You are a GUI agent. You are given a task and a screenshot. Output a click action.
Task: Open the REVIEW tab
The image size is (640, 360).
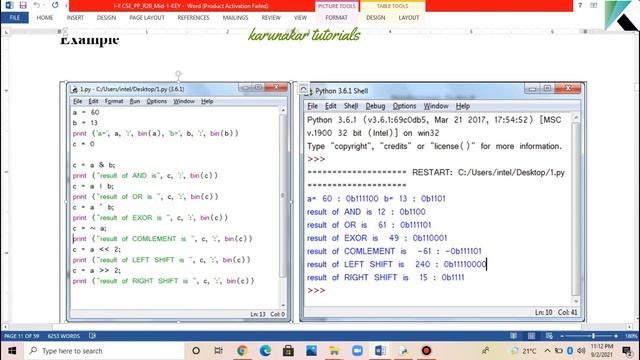tap(271, 18)
